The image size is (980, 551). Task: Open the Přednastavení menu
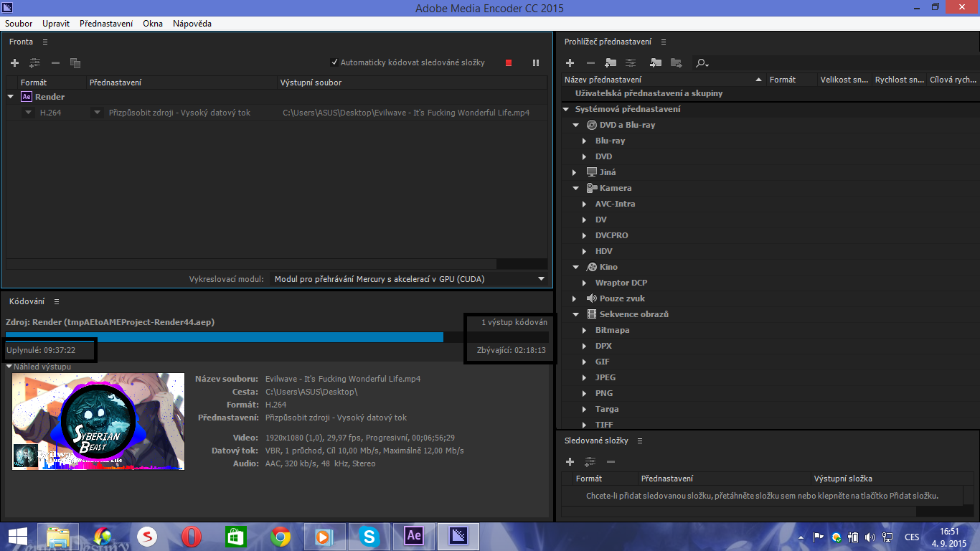tap(106, 24)
